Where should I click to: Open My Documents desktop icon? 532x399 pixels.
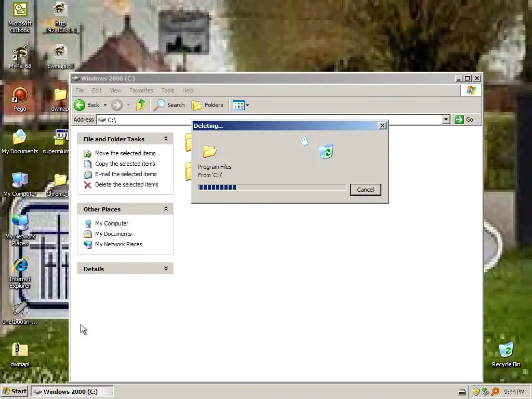tap(20, 142)
